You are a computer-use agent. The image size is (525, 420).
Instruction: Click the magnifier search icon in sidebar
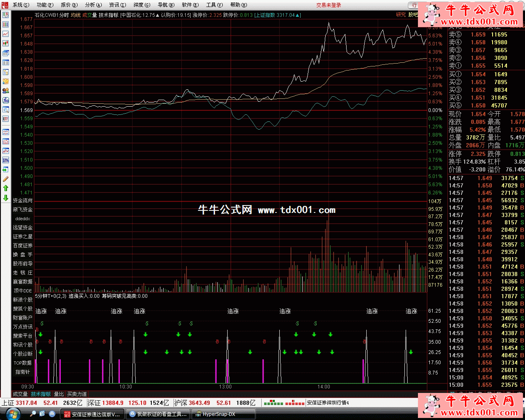(x=6, y=110)
